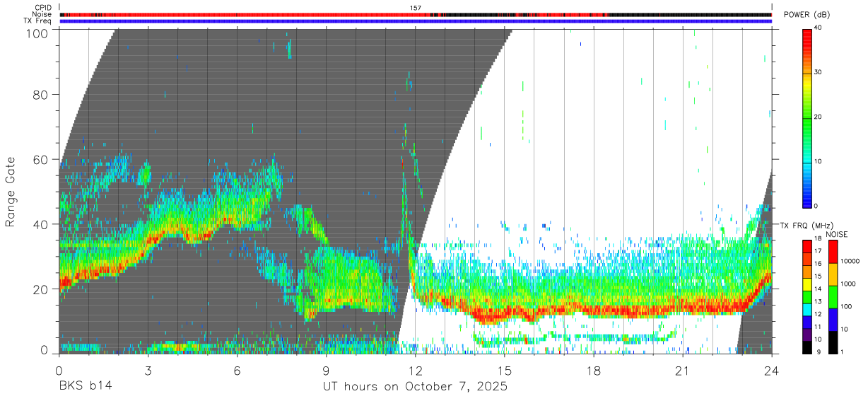This screenshot has width=868, height=401.
Task: Click the BKS b14 radar beam label
Action: [85, 387]
